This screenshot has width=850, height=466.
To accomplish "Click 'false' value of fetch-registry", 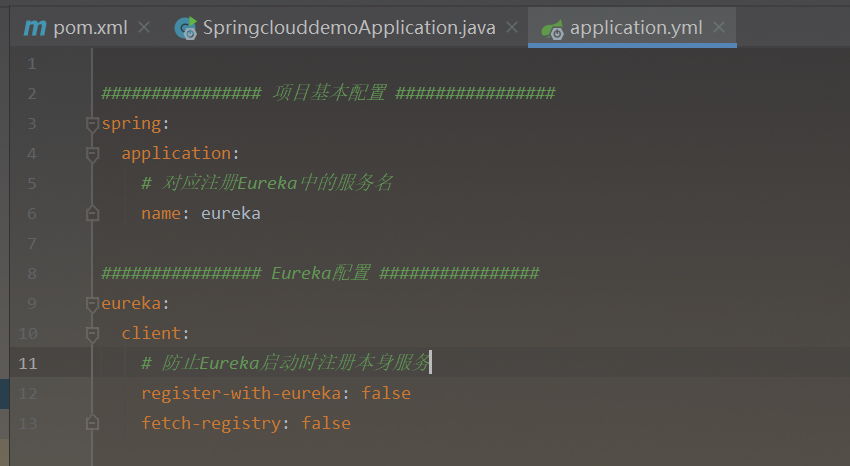I will pyautogui.click(x=326, y=423).
